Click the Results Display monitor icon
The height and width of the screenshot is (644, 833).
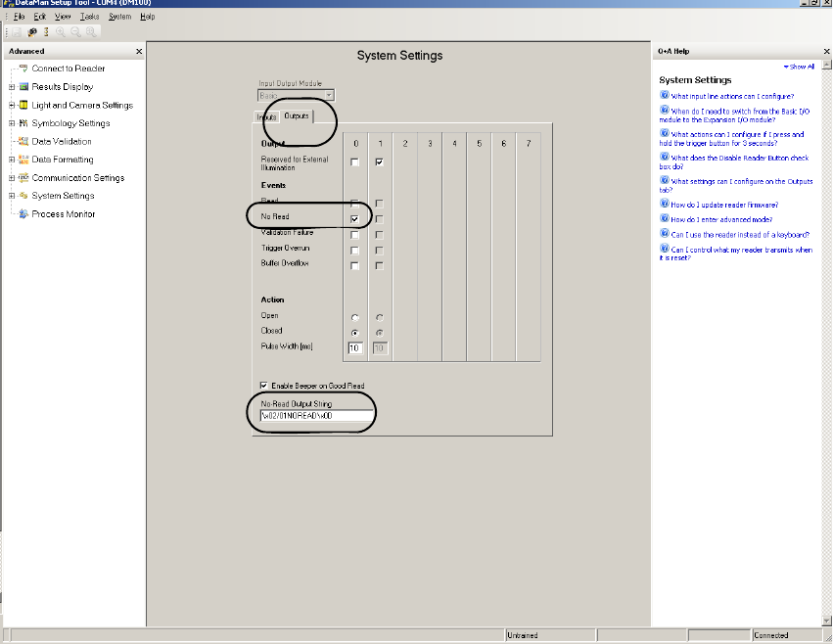pyautogui.click(x=23, y=86)
